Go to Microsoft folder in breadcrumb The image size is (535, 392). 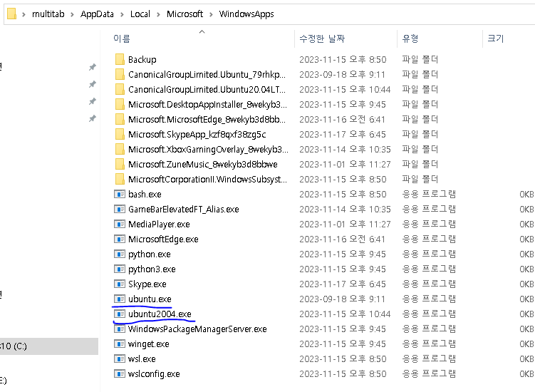click(185, 14)
